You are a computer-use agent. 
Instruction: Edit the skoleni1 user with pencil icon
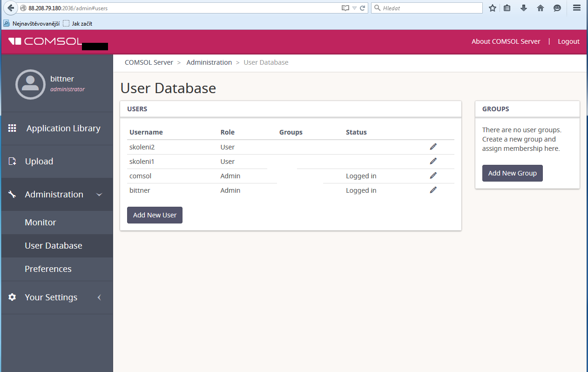point(433,161)
